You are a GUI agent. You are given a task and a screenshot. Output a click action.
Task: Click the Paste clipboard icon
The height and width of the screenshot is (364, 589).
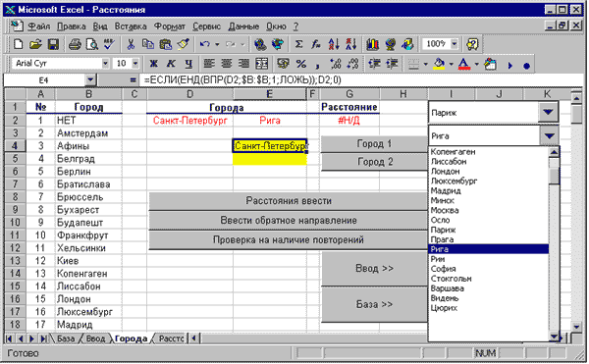(x=165, y=44)
